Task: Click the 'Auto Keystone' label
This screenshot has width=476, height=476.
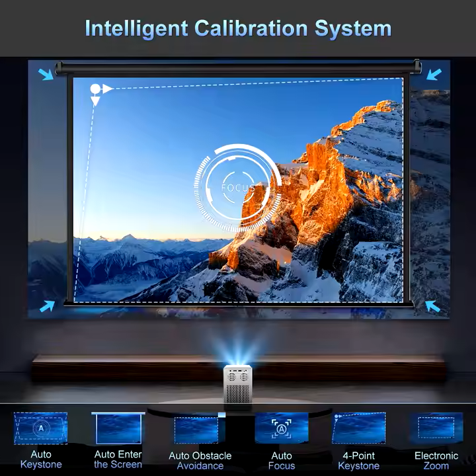Action: coord(41,459)
